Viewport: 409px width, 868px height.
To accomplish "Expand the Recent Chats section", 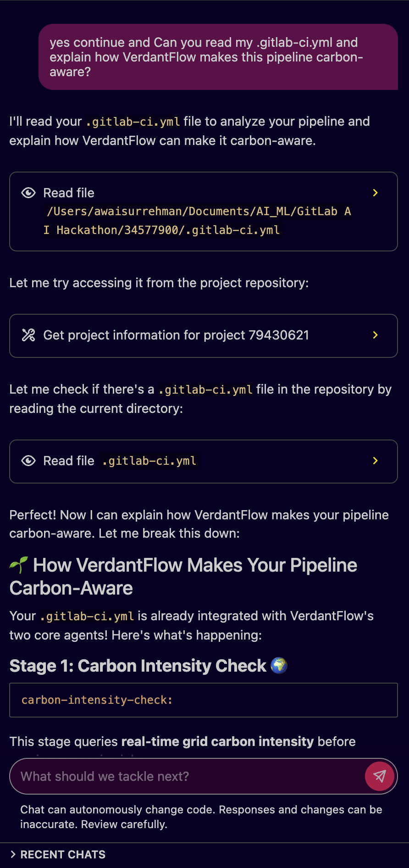I will [x=58, y=854].
